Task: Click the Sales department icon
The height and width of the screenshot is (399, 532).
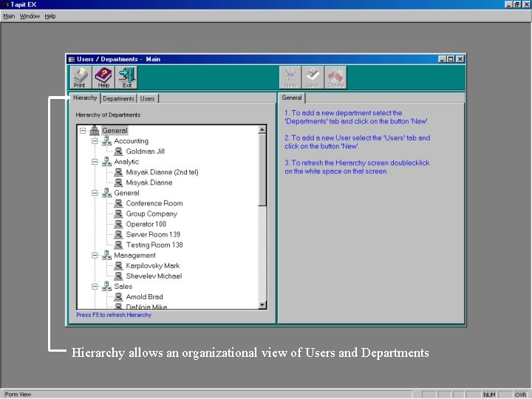Action: [x=107, y=287]
